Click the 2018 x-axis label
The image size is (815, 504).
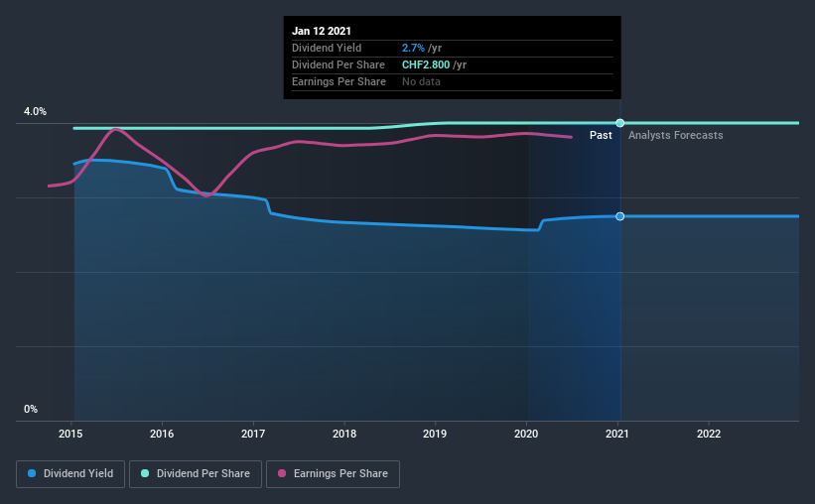click(x=344, y=434)
